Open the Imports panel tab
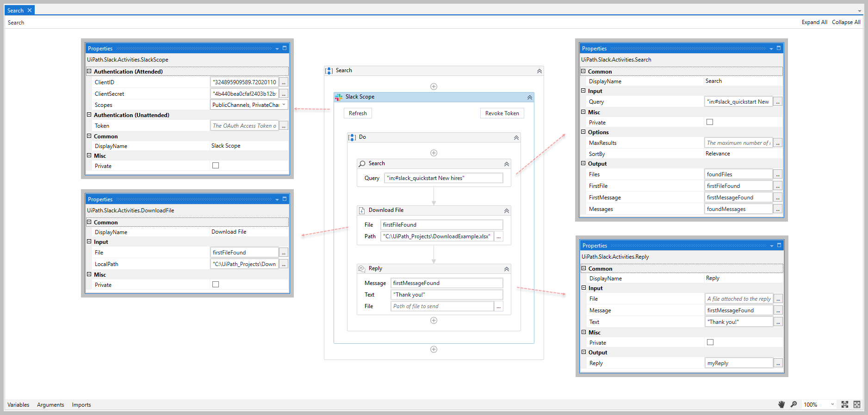The height and width of the screenshot is (415, 868). pyautogui.click(x=81, y=405)
